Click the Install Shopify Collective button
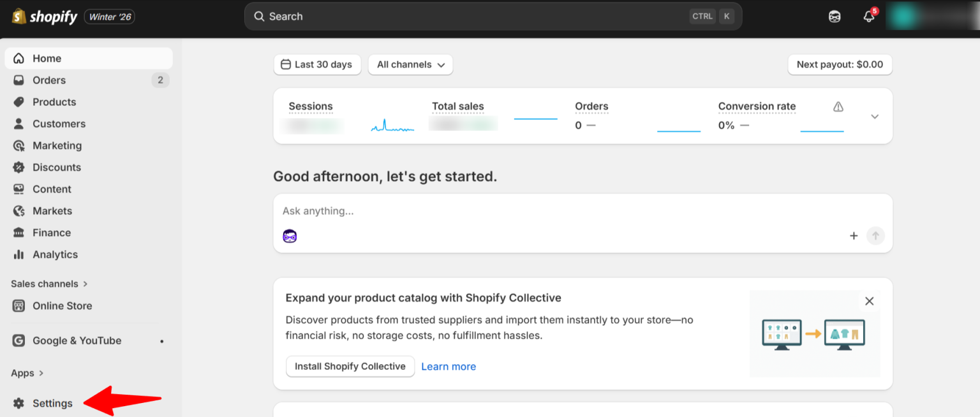This screenshot has width=980, height=417. click(350, 367)
